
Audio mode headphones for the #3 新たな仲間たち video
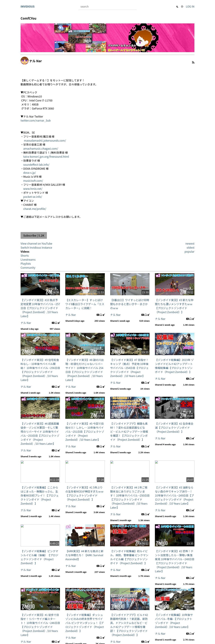191,319
